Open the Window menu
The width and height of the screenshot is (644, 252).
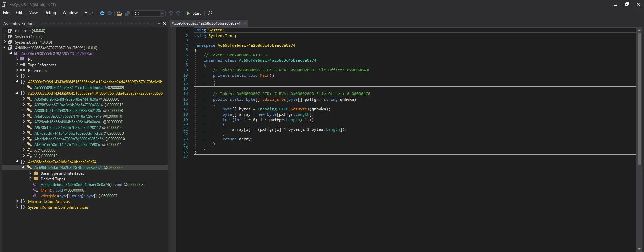(x=70, y=13)
